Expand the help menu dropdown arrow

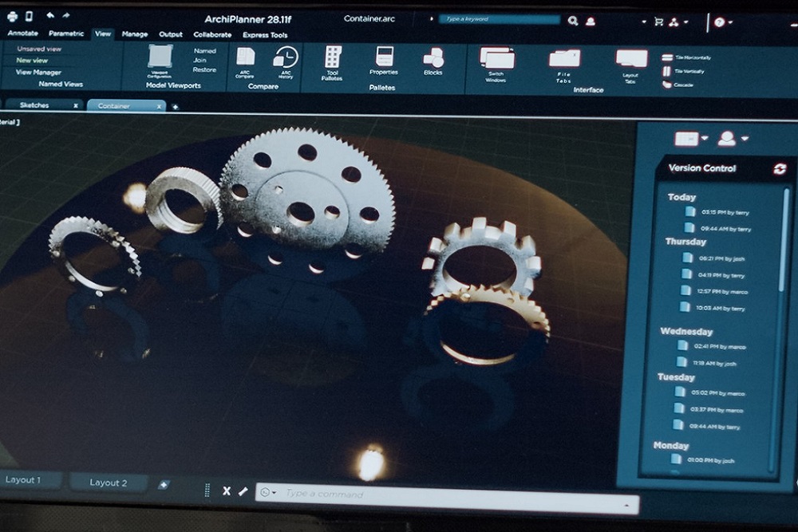click(731, 22)
